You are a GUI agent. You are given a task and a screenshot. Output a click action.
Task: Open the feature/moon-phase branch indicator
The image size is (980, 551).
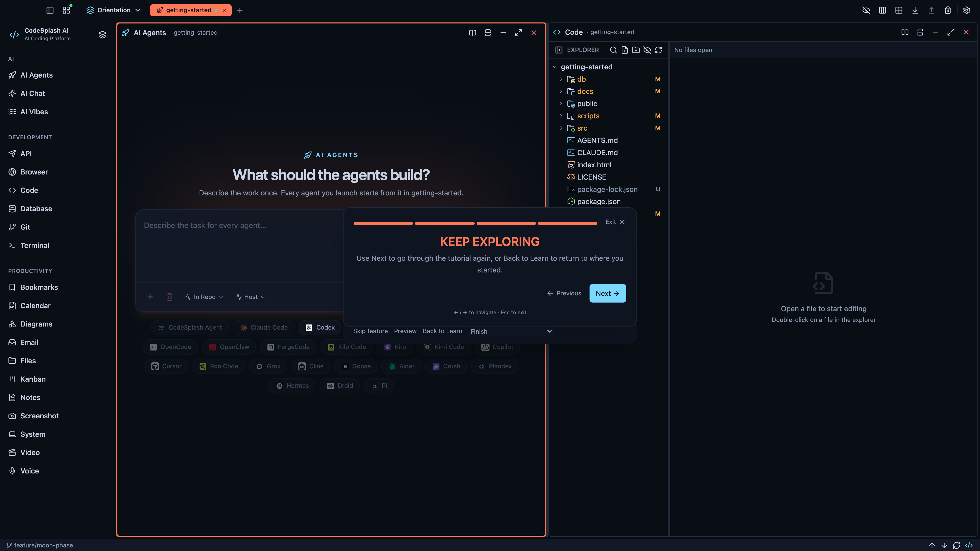[40, 545]
